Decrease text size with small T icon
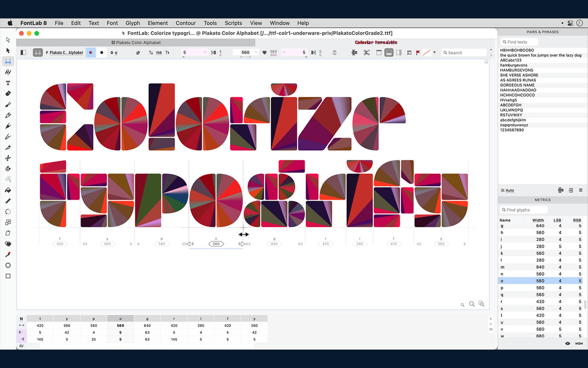The image size is (588, 368). [x=151, y=52]
